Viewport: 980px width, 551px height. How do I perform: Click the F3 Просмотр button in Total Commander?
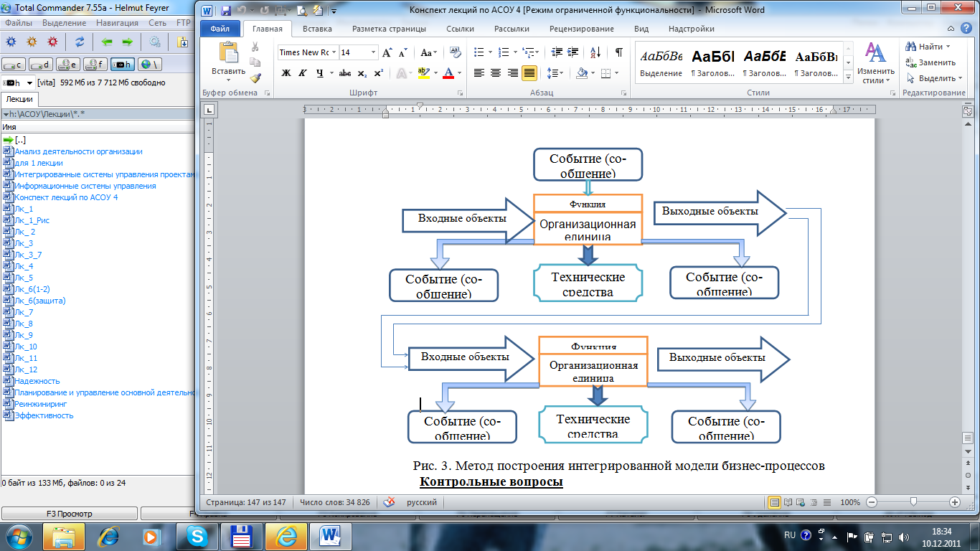click(69, 514)
